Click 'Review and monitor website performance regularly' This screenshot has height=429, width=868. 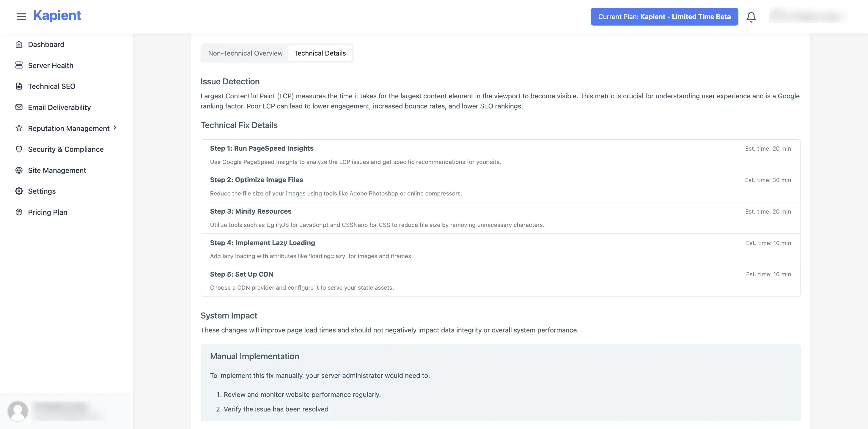302,394
